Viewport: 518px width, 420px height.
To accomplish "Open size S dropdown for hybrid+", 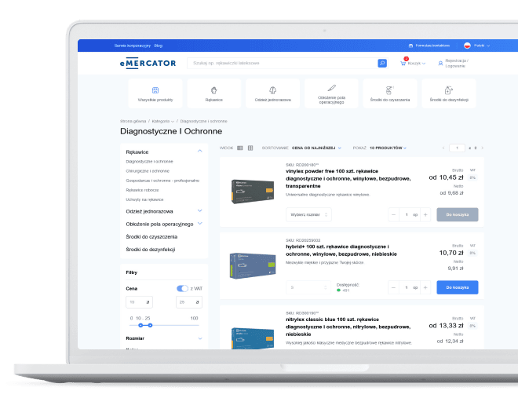I will pos(308,287).
